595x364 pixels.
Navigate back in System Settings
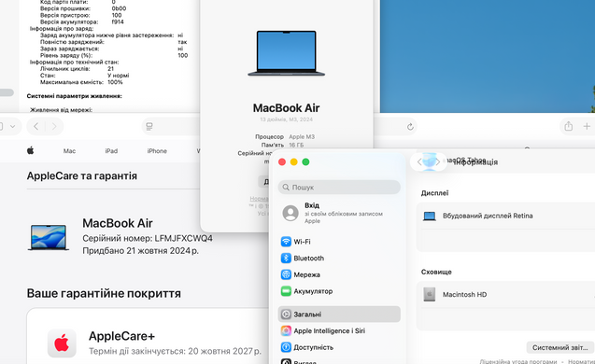coord(419,161)
